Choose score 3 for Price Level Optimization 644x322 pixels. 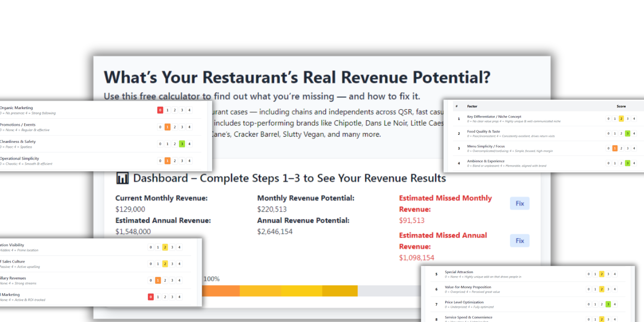click(608, 304)
